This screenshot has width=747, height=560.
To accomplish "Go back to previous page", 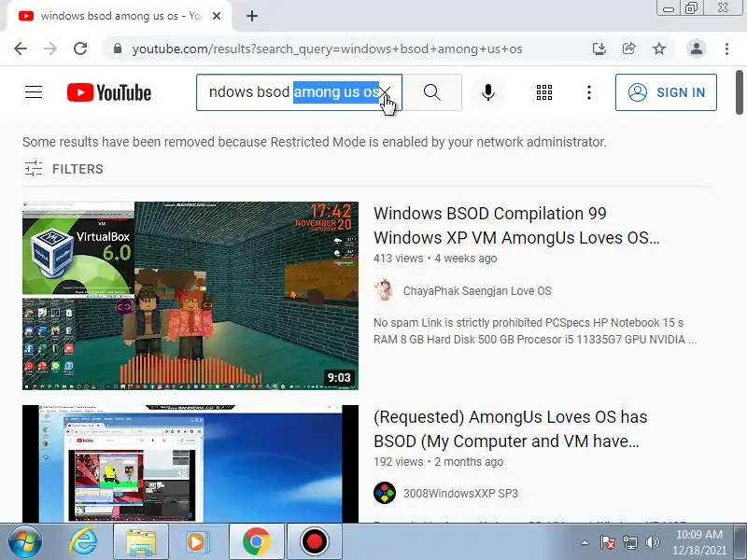I will coord(21,49).
